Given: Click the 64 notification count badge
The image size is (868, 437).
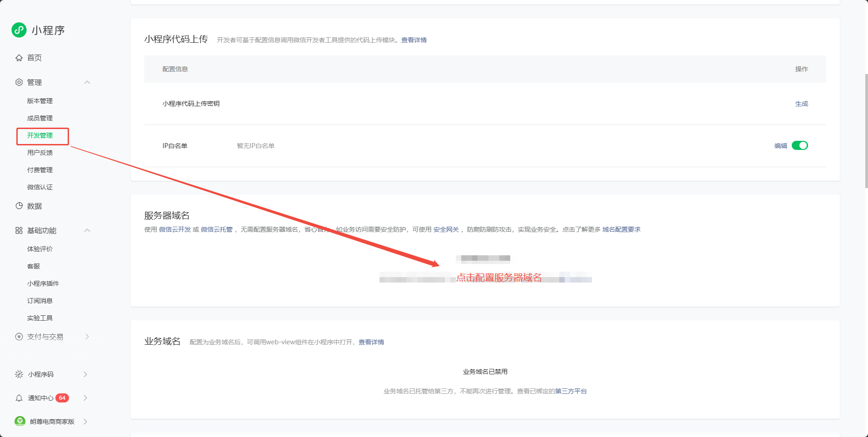Looking at the screenshot, I should (62, 398).
